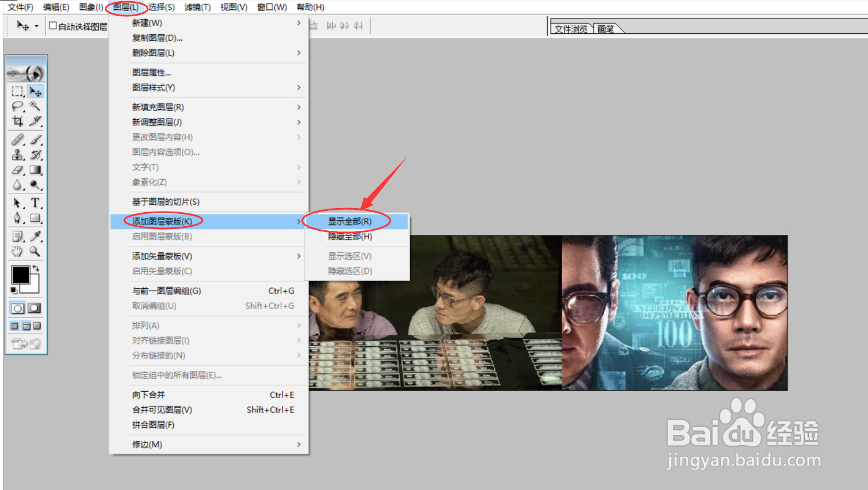868x490 pixels.
Task: Expand the 图层样式(Y) submenu
Action: (209, 88)
